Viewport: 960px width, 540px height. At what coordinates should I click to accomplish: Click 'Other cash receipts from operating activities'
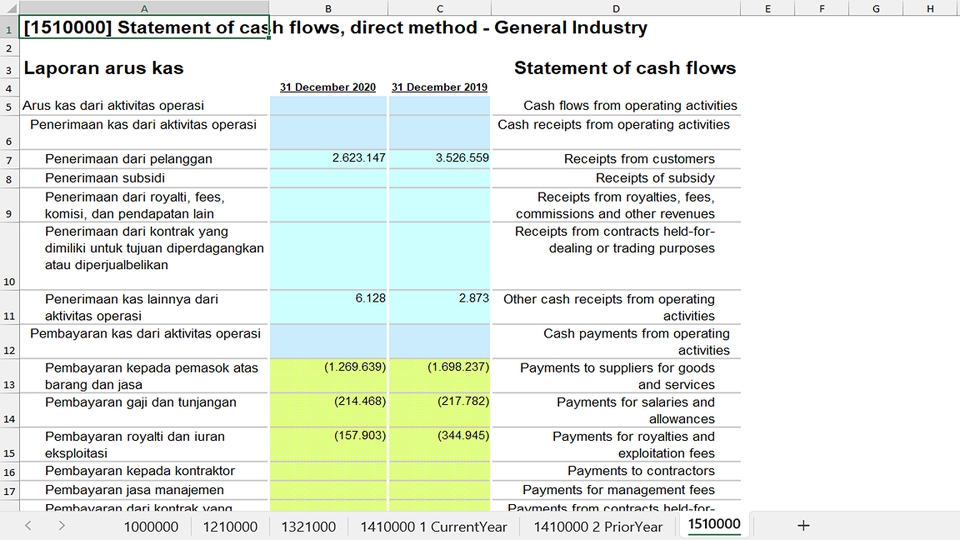coord(616,307)
